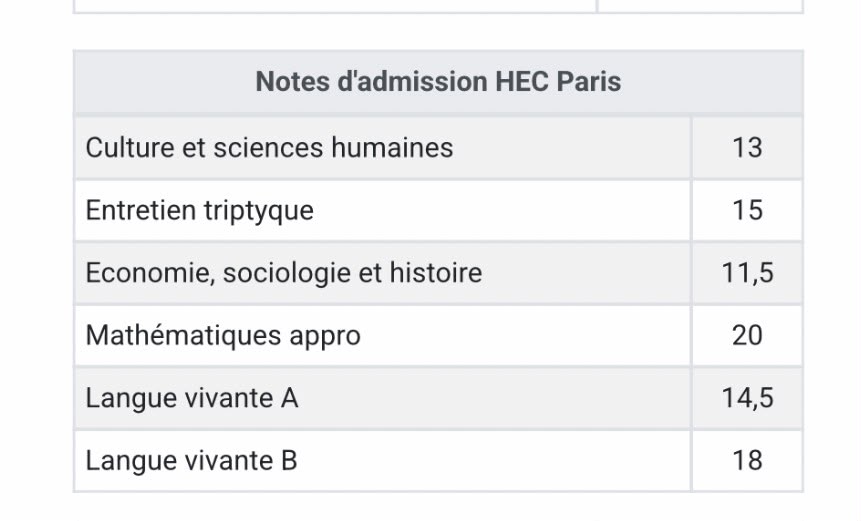Click the score 20 for Mathématiques
This screenshot has height=521, width=861.
click(x=747, y=335)
